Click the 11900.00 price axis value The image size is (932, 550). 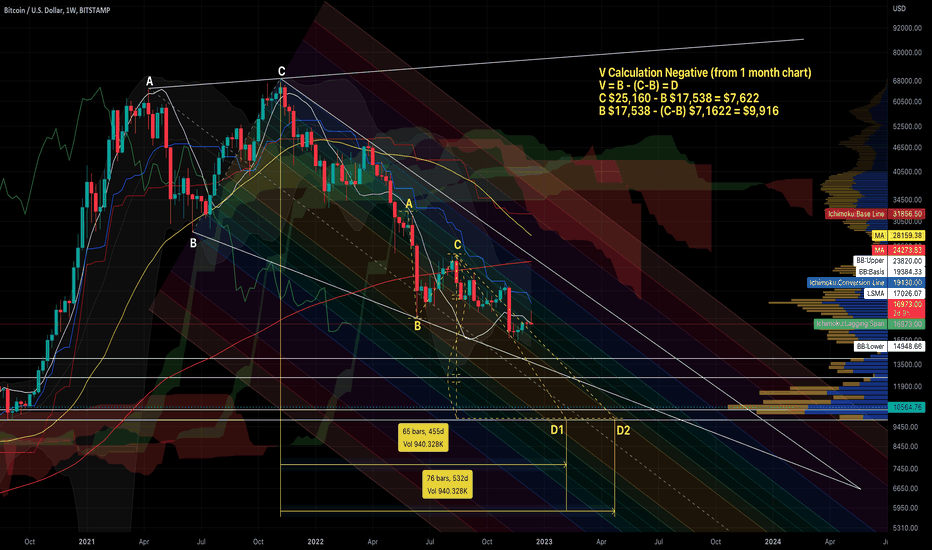907,386
